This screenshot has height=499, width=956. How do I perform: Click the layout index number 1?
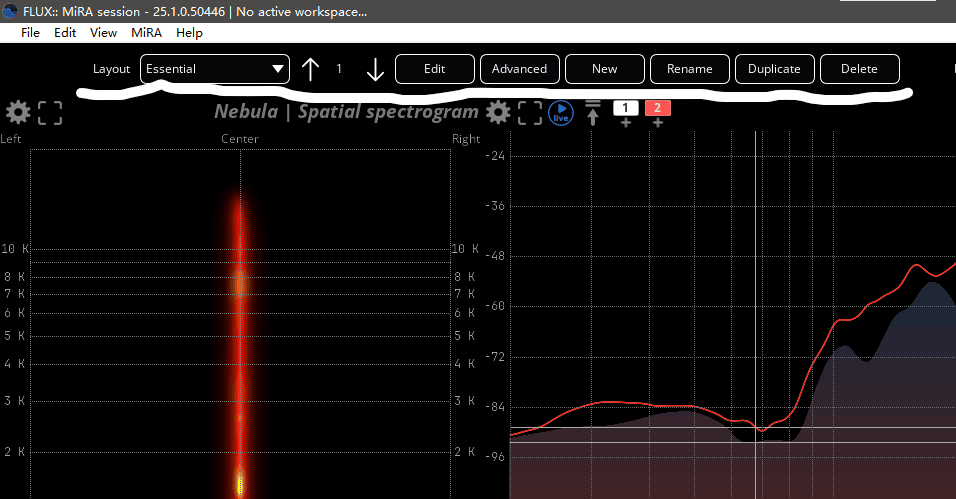coord(339,69)
